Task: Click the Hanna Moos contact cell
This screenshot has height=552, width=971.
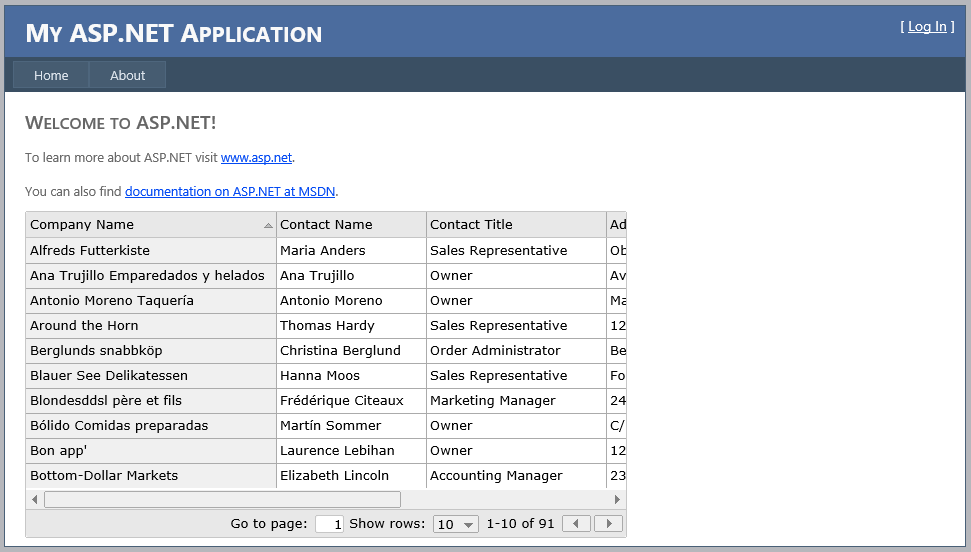Action: pyautogui.click(x=351, y=375)
